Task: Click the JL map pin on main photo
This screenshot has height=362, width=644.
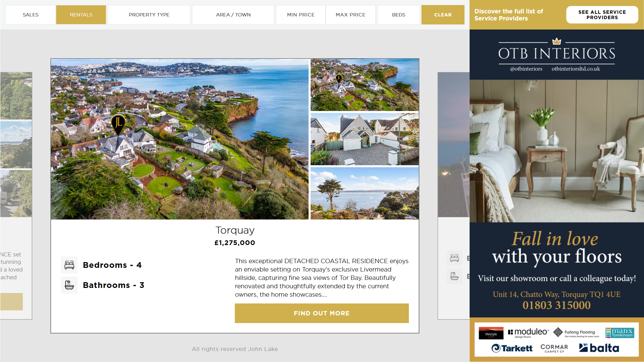Action: pyautogui.click(x=118, y=124)
